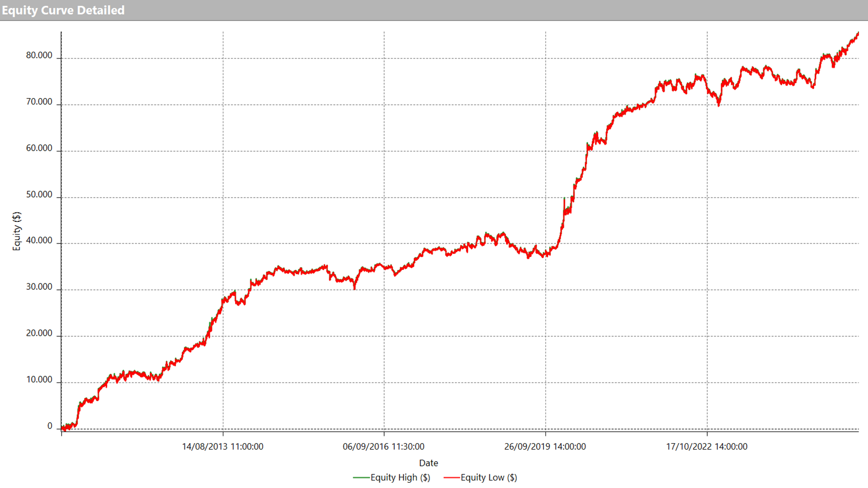The width and height of the screenshot is (868, 488).
Task: Click the 20.000 y-axis label
Action: click(39, 333)
